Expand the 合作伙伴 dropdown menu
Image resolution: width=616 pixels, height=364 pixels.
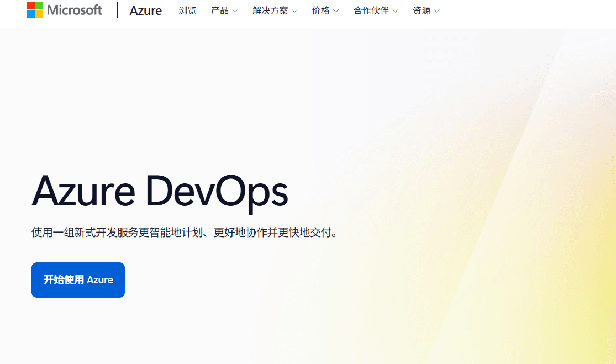click(x=376, y=10)
